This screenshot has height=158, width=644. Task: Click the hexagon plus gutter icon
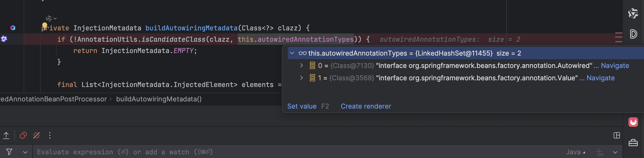[13, 28]
